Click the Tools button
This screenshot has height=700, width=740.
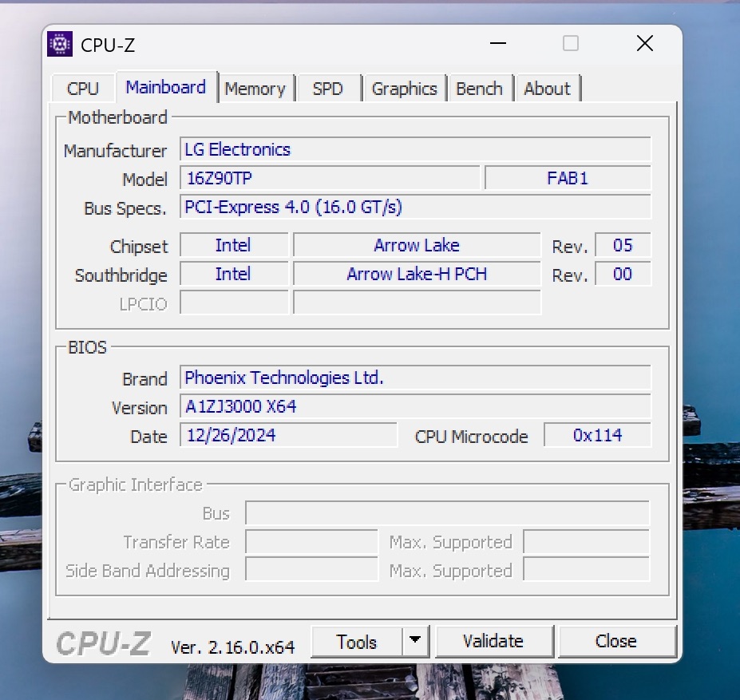(356, 642)
